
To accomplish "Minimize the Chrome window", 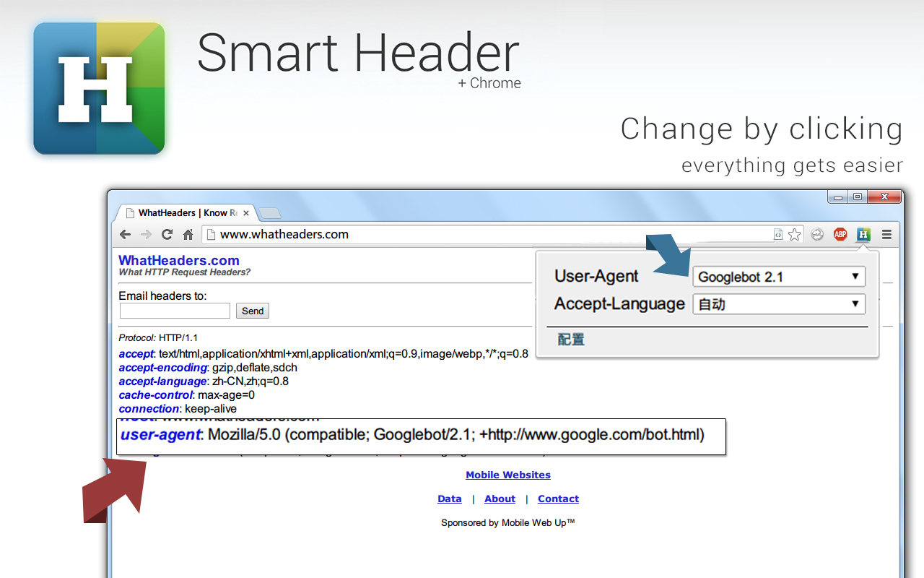I will pyautogui.click(x=837, y=196).
